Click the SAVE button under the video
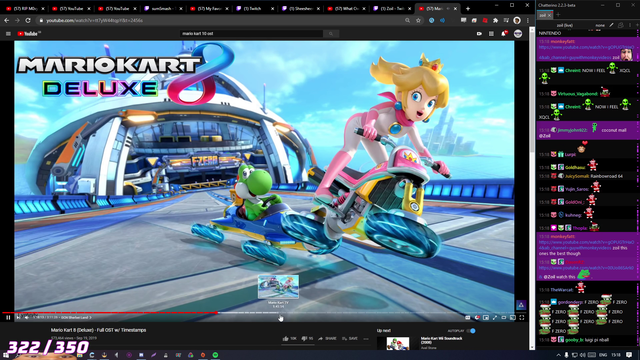 (350, 338)
